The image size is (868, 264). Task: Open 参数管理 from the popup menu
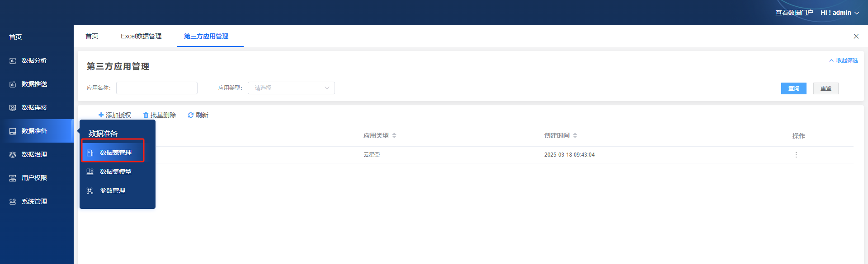click(x=113, y=190)
